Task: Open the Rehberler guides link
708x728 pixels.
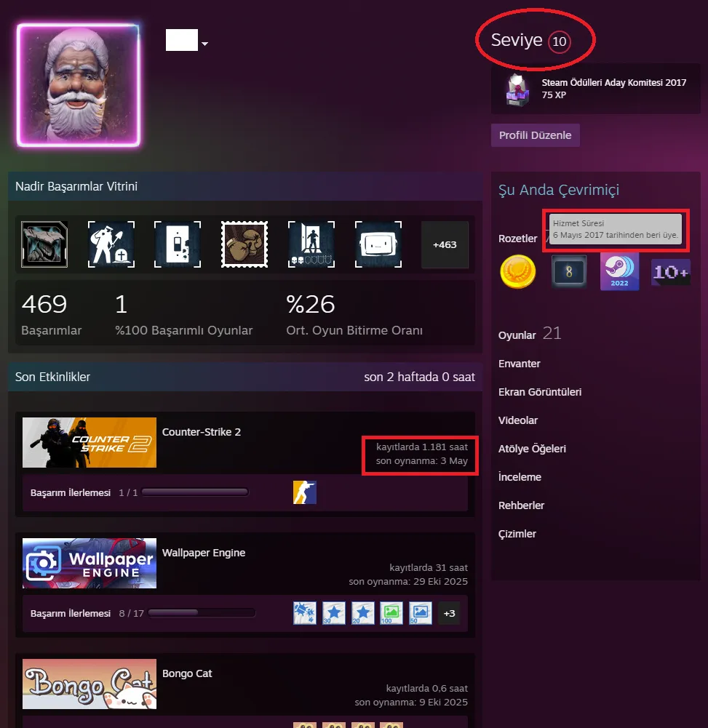Action: point(521,505)
